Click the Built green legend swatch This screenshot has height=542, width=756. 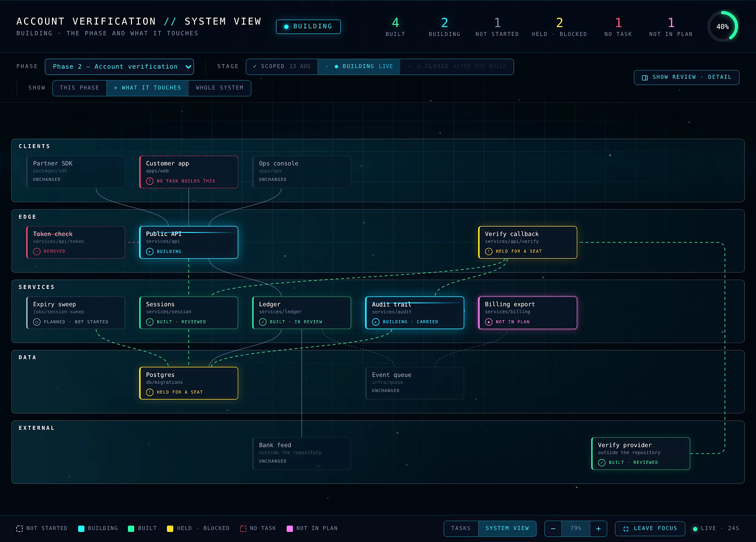pos(131,529)
